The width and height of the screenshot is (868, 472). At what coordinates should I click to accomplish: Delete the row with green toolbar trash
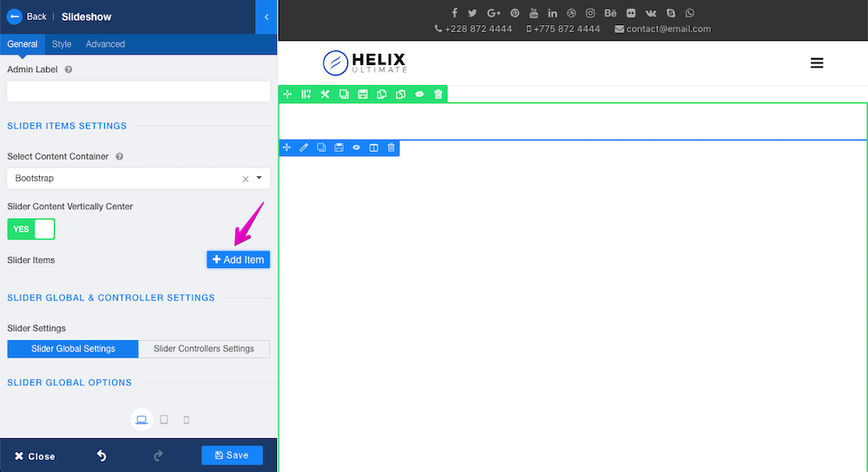(437, 95)
